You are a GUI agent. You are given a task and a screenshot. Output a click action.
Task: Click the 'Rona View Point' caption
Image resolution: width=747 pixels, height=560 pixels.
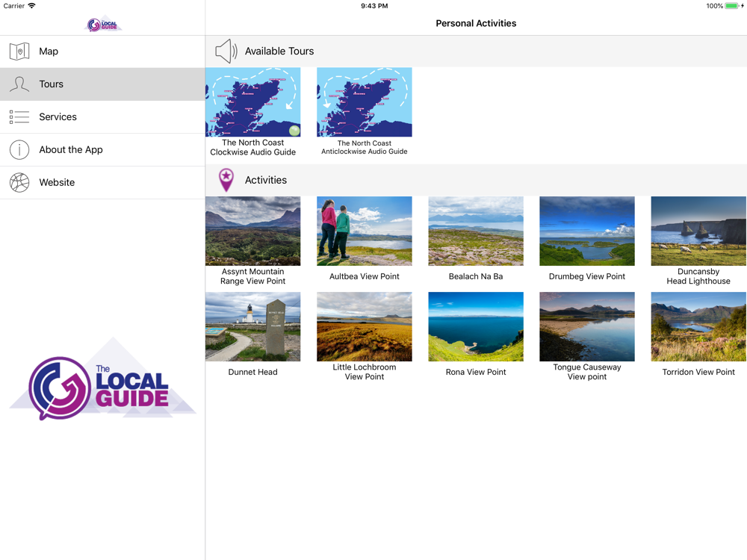point(476,372)
